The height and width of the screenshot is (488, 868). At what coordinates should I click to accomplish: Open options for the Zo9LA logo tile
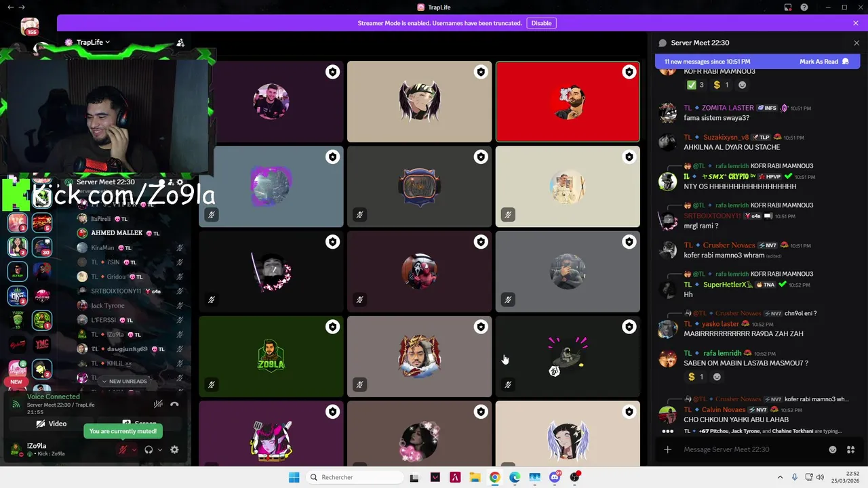pos(332,327)
